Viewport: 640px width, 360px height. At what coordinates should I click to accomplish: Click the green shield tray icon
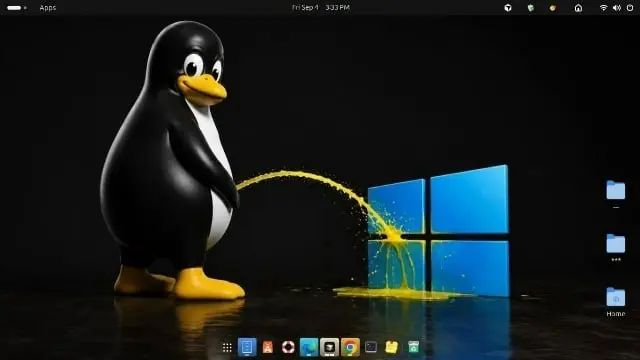tap(531, 8)
